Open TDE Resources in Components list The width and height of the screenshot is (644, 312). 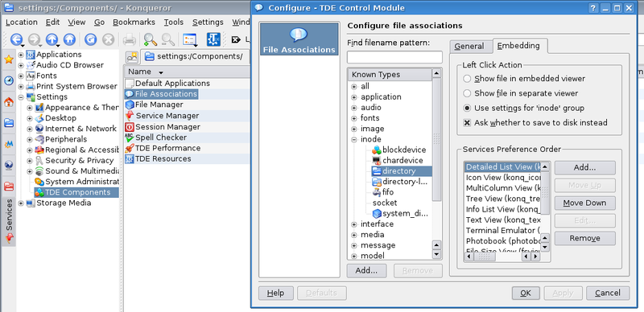tap(157, 159)
